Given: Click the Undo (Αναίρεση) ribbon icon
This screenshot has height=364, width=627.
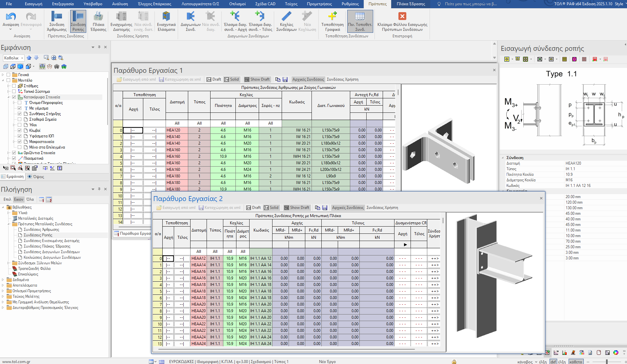Looking at the screenshot, I should tap(11, 17).
